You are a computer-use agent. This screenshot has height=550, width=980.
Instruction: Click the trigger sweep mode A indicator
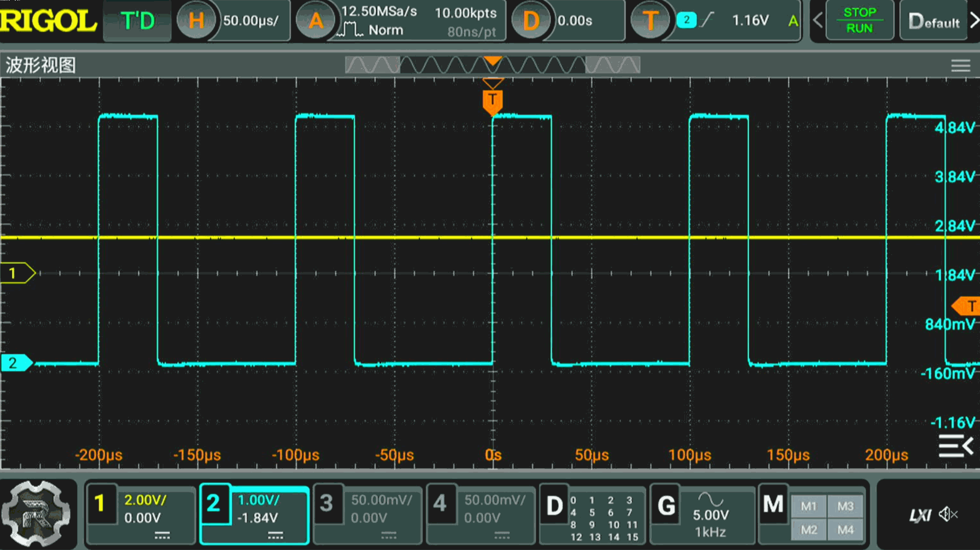tap(793, 20)
